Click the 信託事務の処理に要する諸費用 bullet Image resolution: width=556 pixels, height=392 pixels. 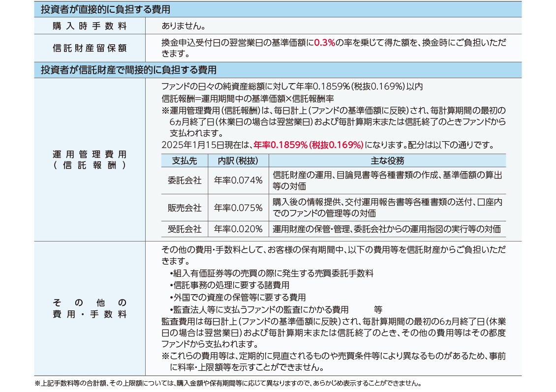(x=229, y=285)
